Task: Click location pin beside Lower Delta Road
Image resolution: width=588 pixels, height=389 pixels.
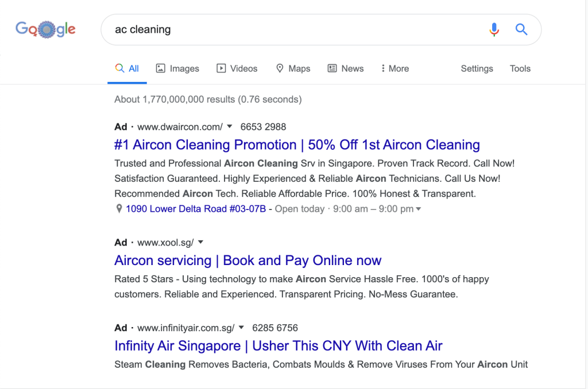Action: click(119, 209)
